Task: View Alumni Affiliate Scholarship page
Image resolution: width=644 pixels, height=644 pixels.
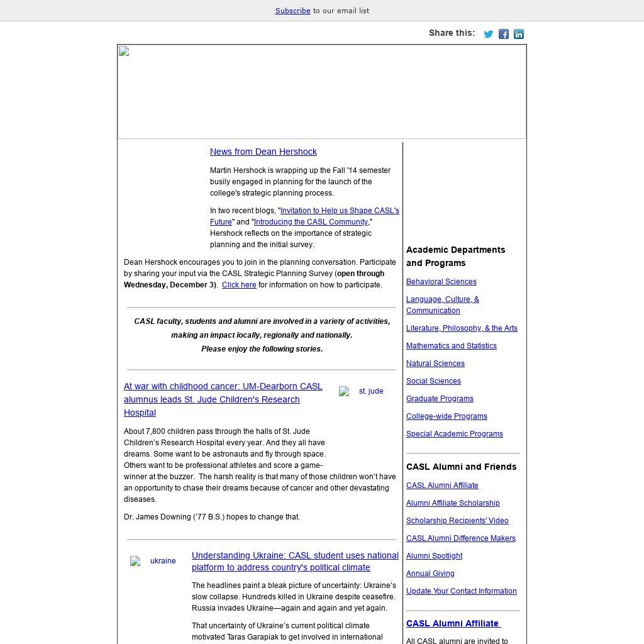Action: [453, 503]
